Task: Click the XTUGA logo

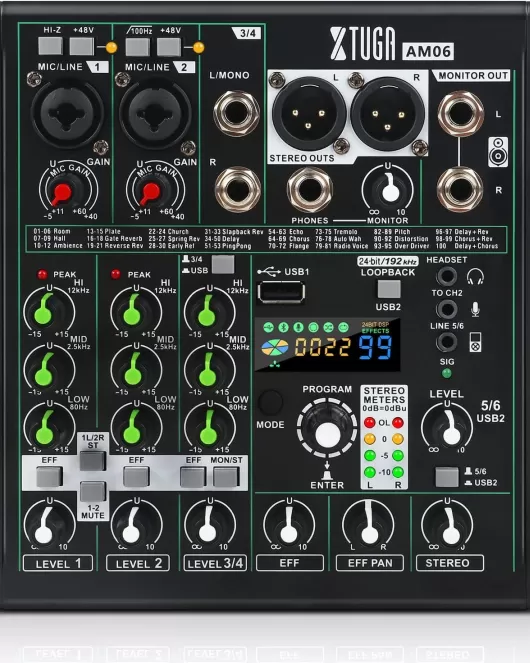Action: [362, 44]
